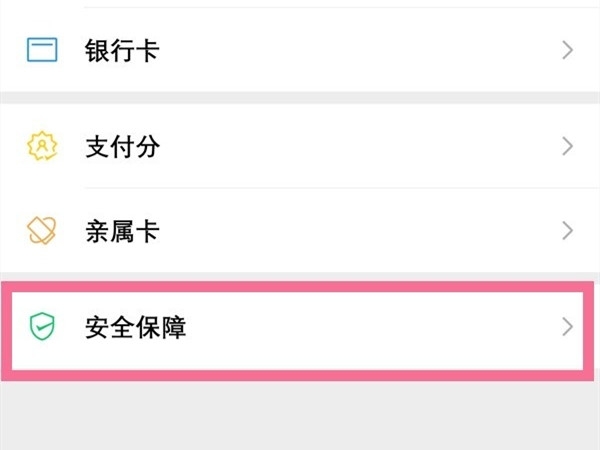Screen dimensions: 600x450
Task: Tap the 亲属卡 text label
Action: coord(122,231)
